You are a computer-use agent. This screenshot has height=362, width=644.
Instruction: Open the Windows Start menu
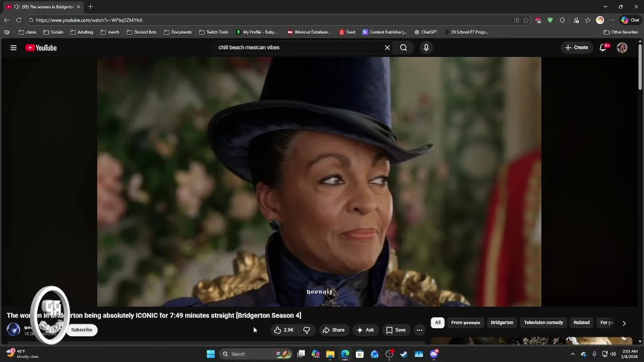click(x=211, y=354)
